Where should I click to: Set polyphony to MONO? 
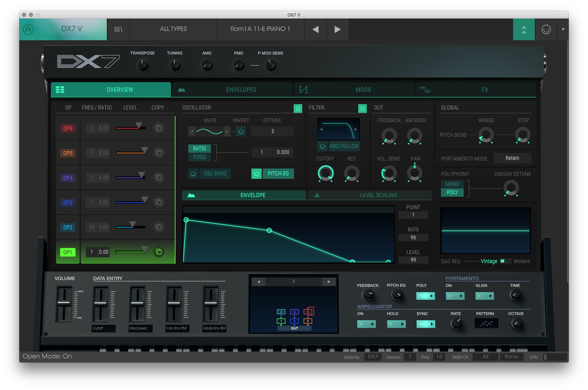tap(452, 184)
